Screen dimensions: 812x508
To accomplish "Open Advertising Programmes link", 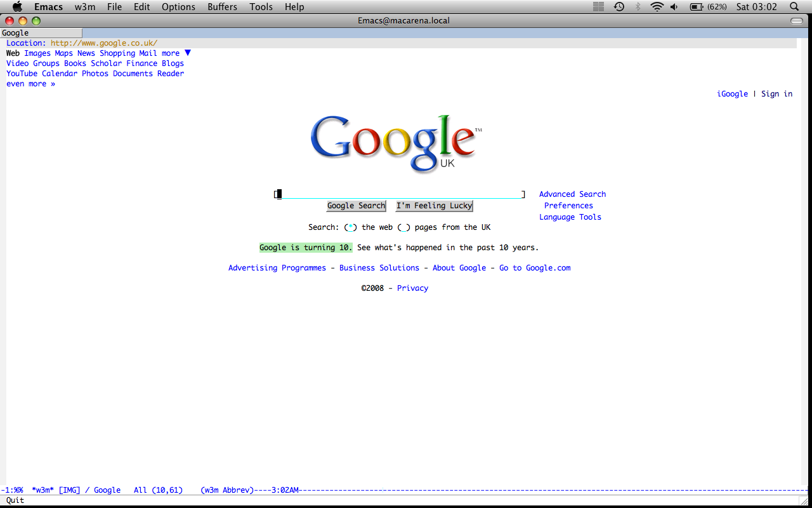I will coord(277,268).
